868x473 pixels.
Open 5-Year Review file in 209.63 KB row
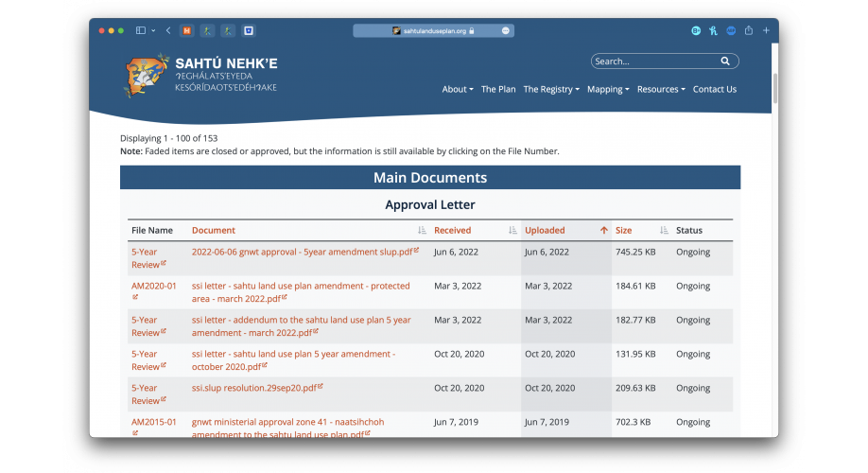tap(148, 394)
